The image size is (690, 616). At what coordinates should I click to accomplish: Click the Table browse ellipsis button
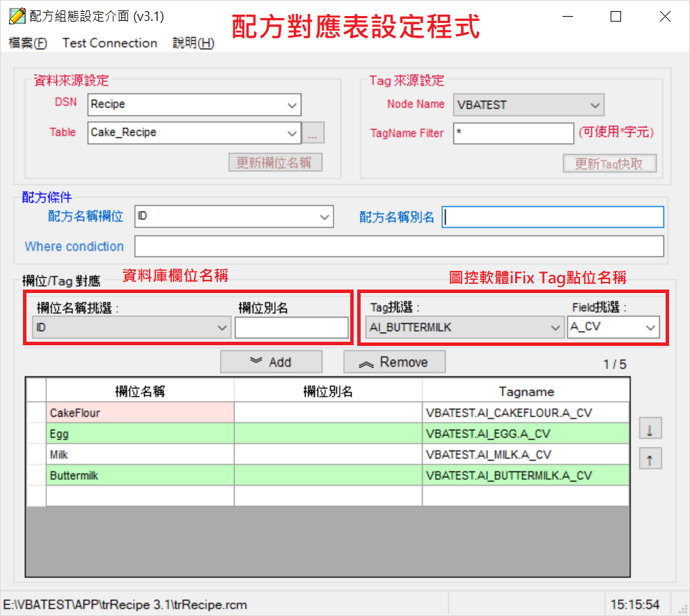click(x=313, y=133)
